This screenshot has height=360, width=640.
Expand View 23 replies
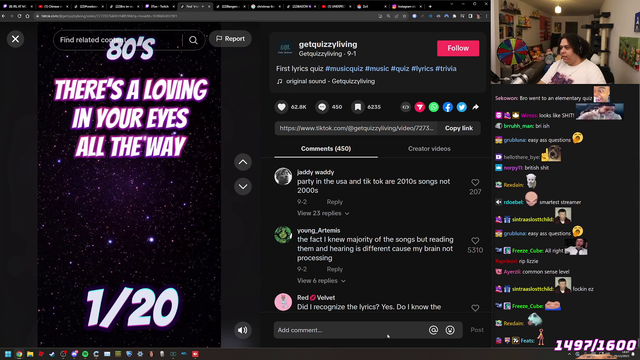point(323,213)
